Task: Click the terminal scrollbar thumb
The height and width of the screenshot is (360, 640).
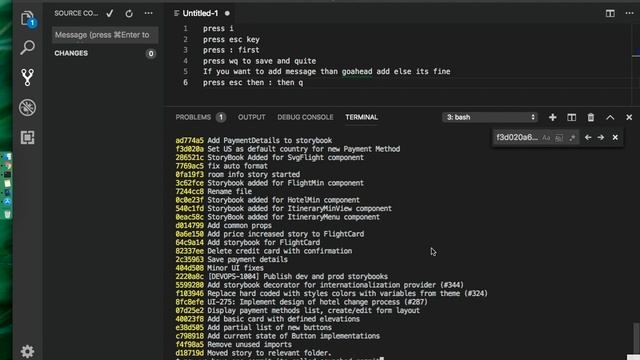Action: coord(636,339)
